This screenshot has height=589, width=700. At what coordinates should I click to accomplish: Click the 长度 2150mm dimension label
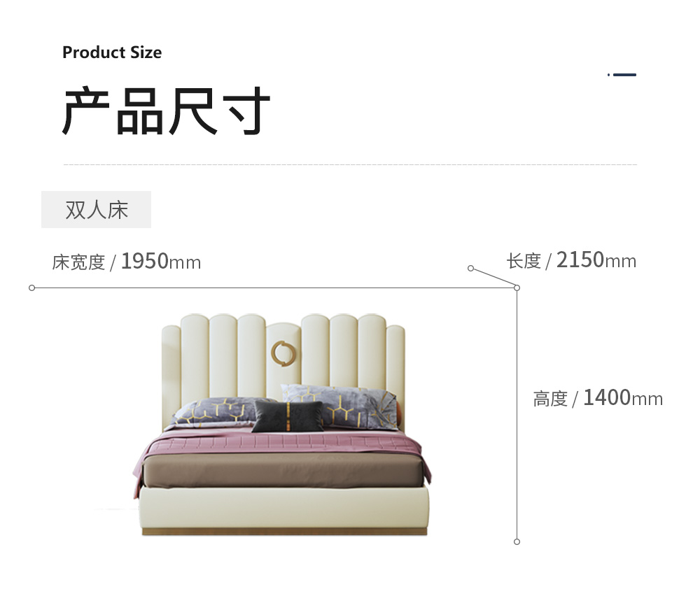(571, 260)
